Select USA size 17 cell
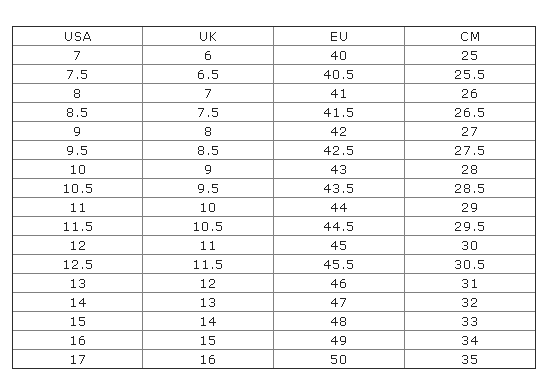The height and width of the screenshot is (381, 553). coord(78,359)
